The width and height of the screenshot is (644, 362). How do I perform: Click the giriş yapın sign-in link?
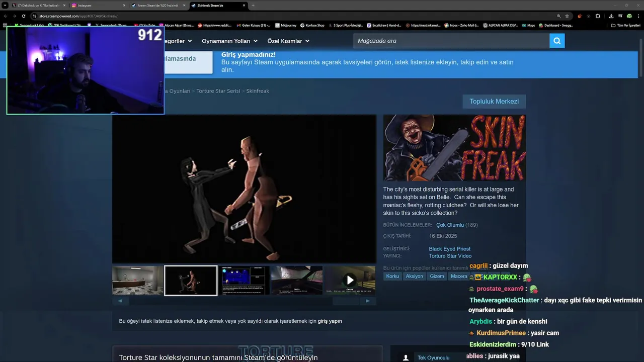[330, 321]
